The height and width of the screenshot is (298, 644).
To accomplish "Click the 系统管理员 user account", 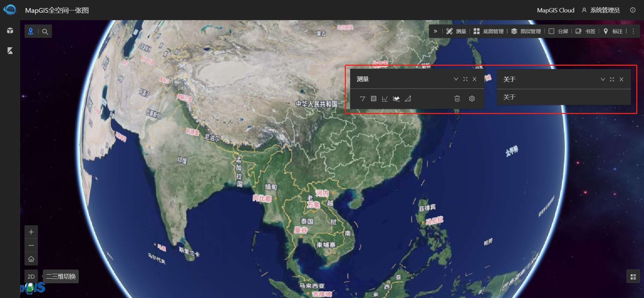I will pos(601,10).
